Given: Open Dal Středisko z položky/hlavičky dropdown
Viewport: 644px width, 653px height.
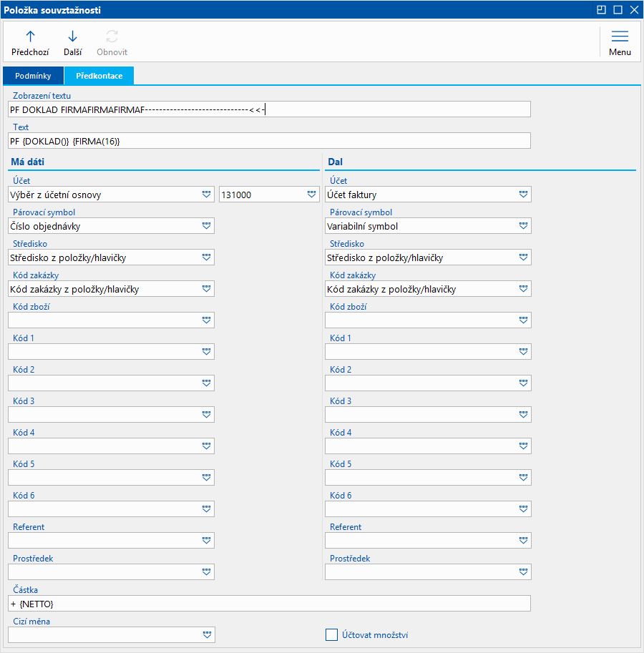Looking at the screenshot, I should (x=523, y=257).
